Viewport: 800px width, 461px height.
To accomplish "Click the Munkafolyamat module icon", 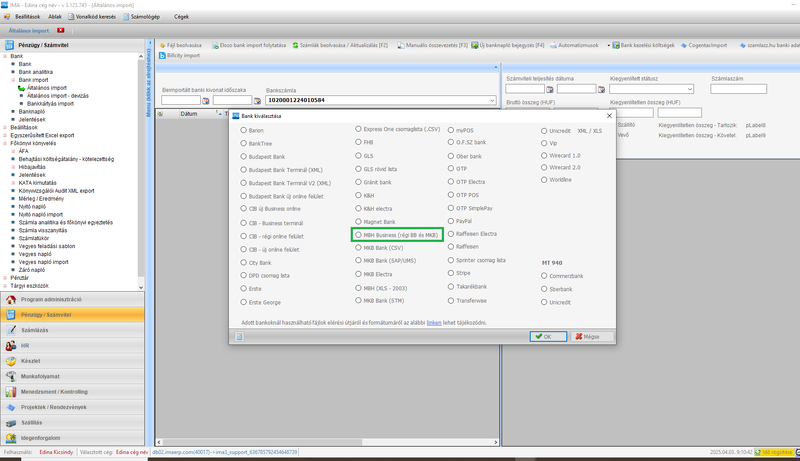I will (11, 376).
